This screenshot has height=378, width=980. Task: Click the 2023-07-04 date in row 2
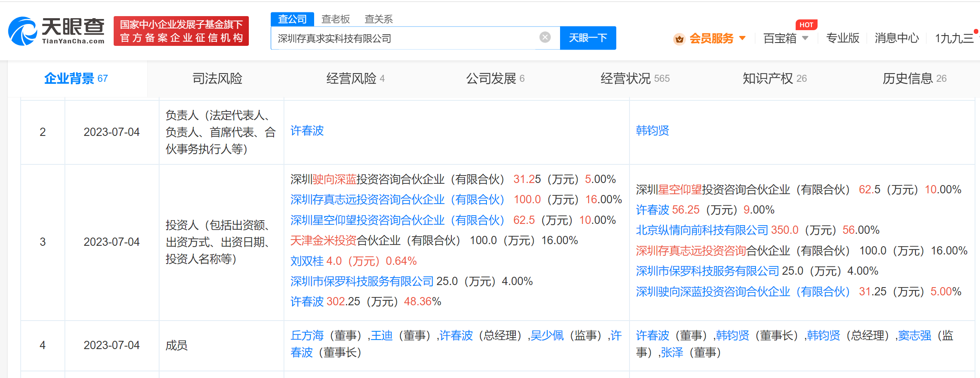pyautogui.click(x=112, y=132)
